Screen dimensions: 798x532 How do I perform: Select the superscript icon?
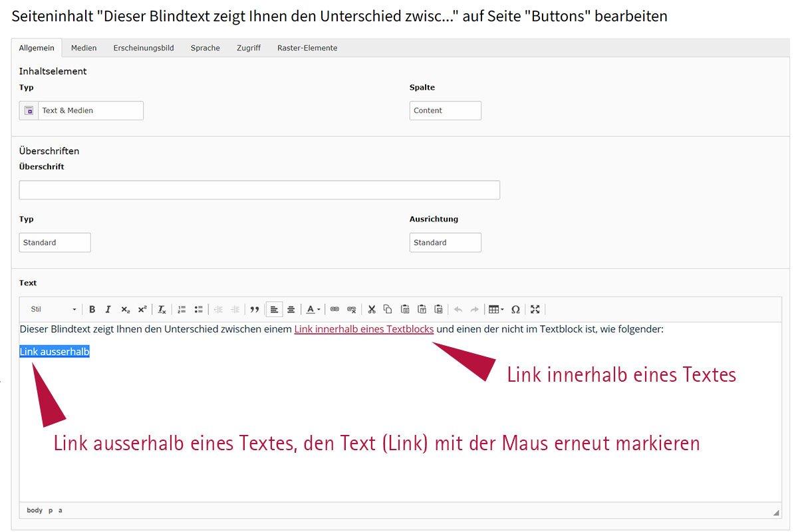pyautogui.click(x=141, y=309)
